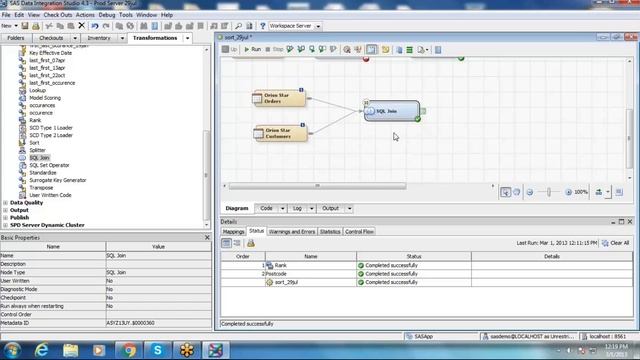Viewport: 640px width, 360px height.
Task: Click the black X Delete icon
Action: (81, 26)
